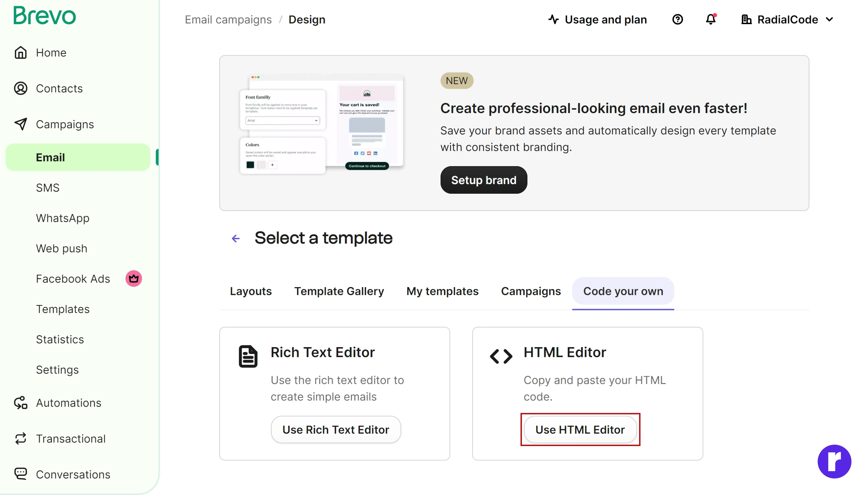Expand the RadialCode account dropdown chevron
The image size is (868, 495).
point(829,19)
